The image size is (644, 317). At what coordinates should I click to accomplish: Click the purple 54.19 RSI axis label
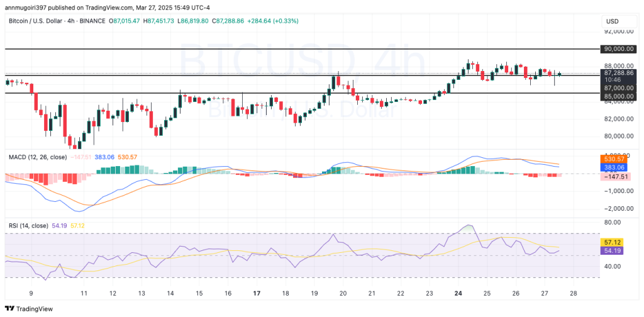tap(613, 250)
